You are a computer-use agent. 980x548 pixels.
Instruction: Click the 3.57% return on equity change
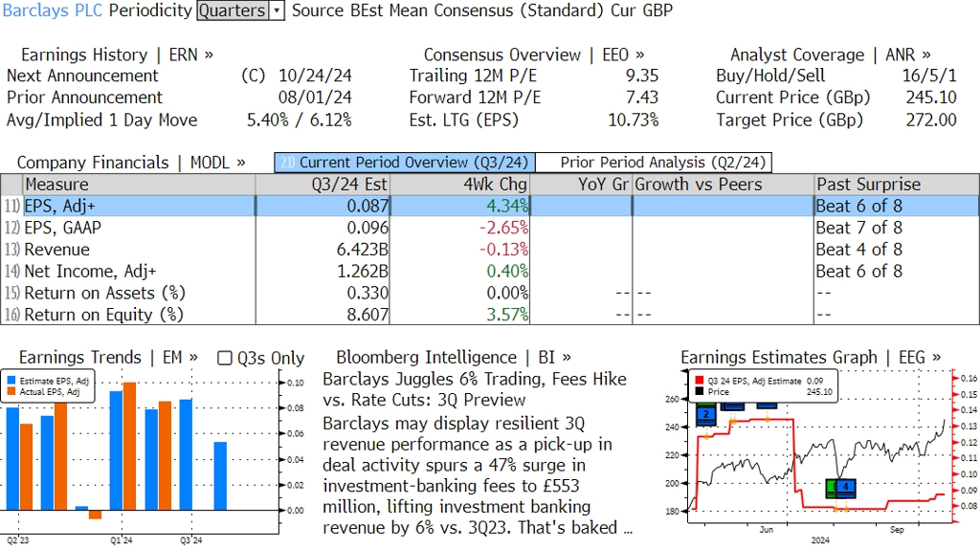click(507, 315)
